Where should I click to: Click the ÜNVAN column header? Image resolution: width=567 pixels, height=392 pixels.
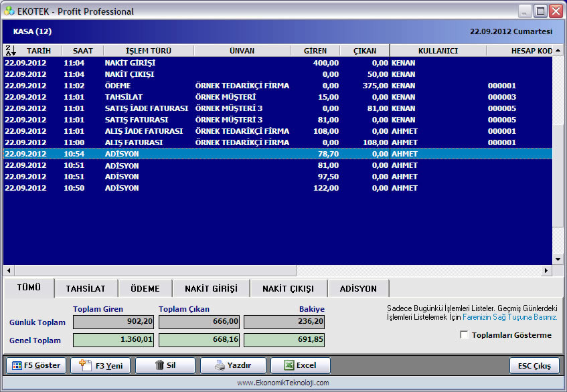242,51
